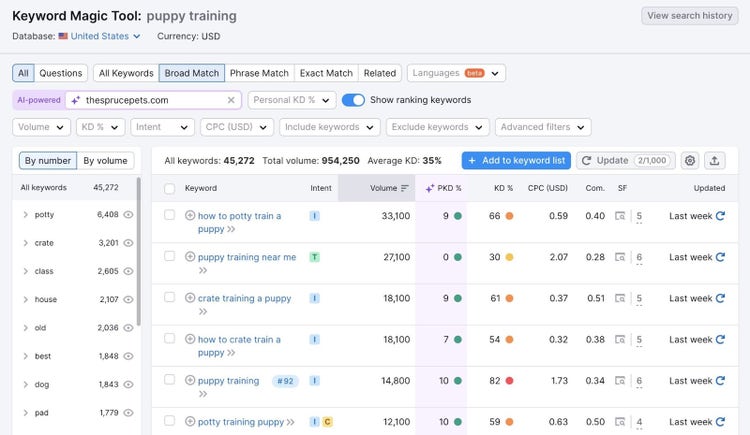Refresh 'how to potty train a puppy' row

(720, 216)
